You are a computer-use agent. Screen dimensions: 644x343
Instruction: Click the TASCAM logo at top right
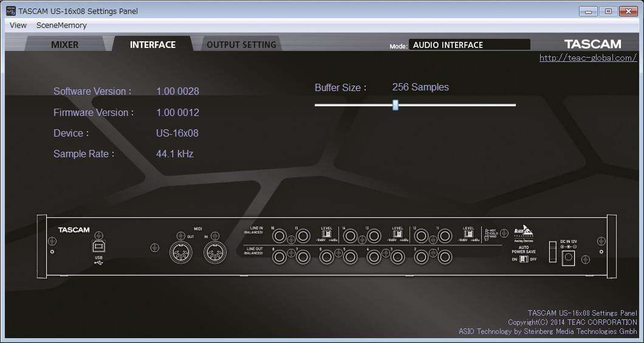[592, 44]
